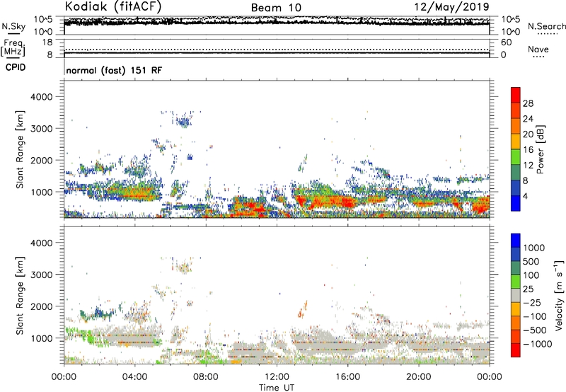
Task: Click the plot title 'Kodiak (fitACF)'
Action: (113, 6)
